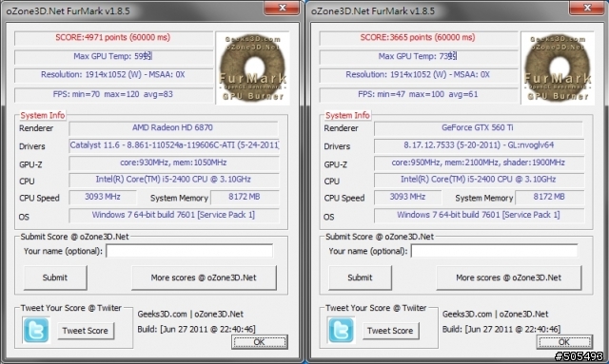Click the Twitter bird icon in the HD 6870 window
This screenshot has width=609, height=364.
click(x=36, y=330)
